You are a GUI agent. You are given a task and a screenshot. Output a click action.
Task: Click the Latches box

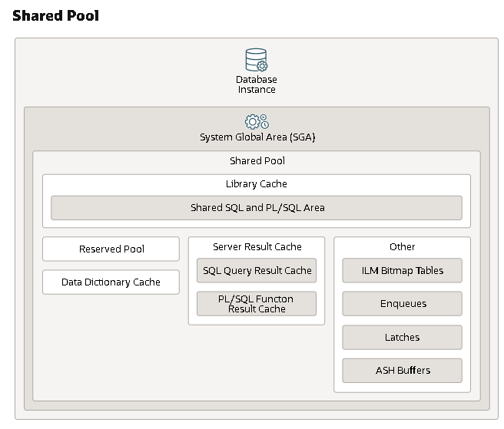(x=402, y=338)
